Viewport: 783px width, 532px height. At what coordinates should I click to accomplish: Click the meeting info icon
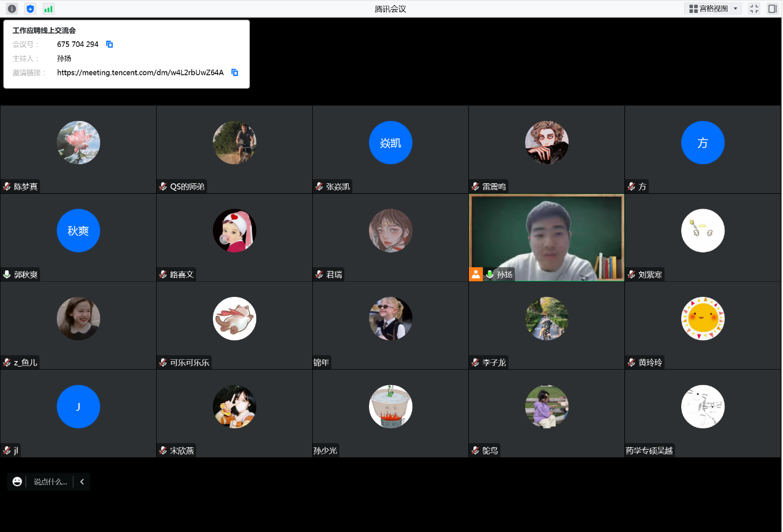(x=12, y=9)
